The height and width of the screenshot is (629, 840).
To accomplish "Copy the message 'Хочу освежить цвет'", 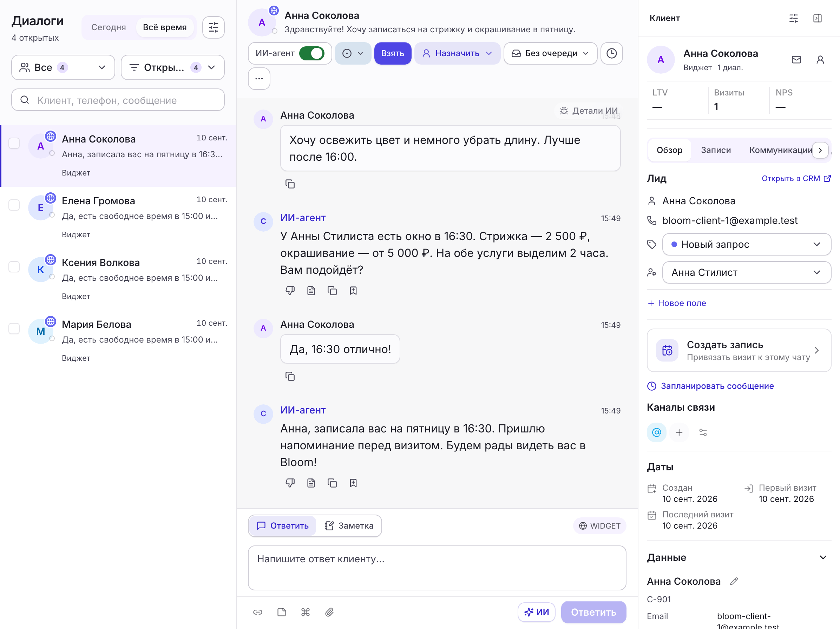I will [290, 184].
